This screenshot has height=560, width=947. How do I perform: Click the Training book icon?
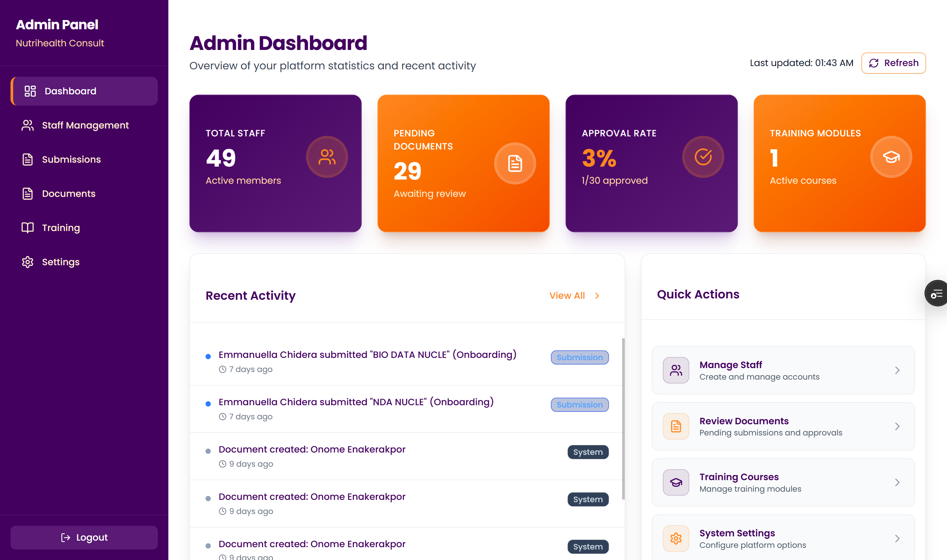click(x=28, y=227)
